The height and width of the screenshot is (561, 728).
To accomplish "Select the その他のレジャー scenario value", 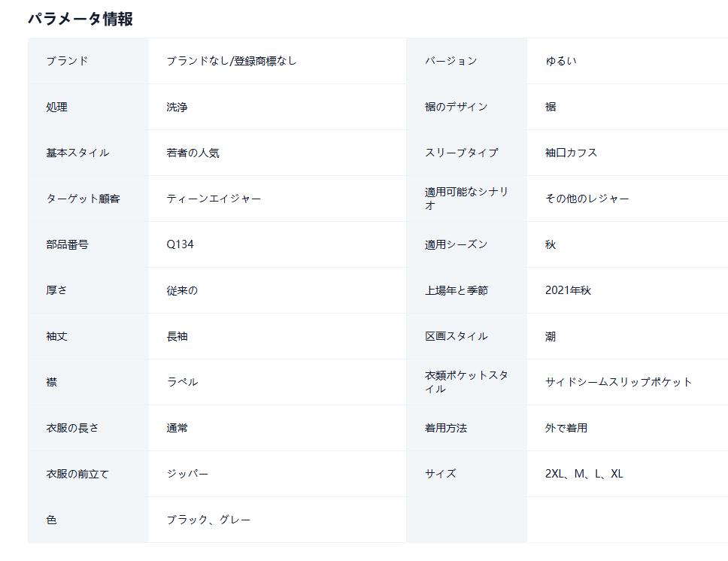I will click(587, 199).
